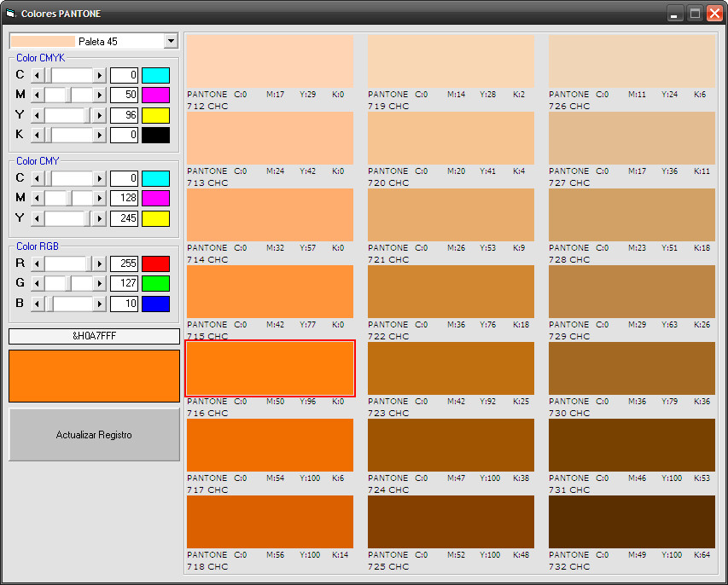Screen dimensions: 728x585
Task: Select the PANTONE 727 CHC swatch
Action: pos(632,138)
